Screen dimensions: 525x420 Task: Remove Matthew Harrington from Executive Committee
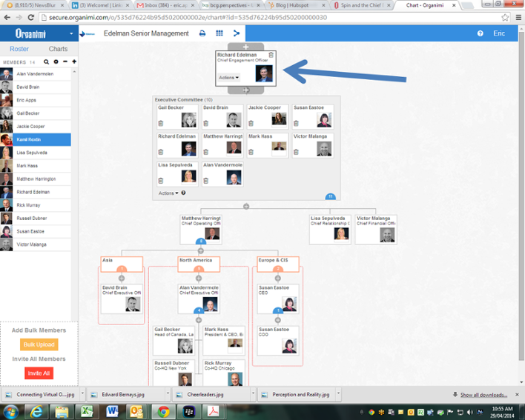[206, 152]
